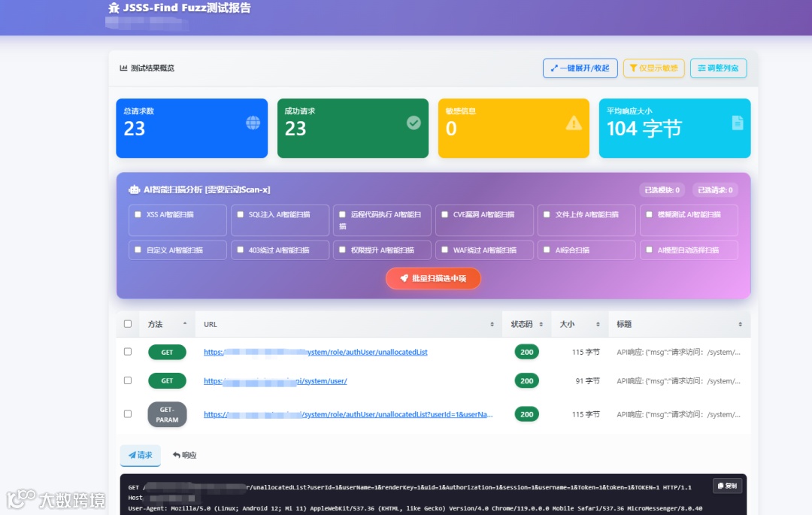Click 成功请求 card
The height and width of the screenshot is (515, 812).
pos(353,128)
